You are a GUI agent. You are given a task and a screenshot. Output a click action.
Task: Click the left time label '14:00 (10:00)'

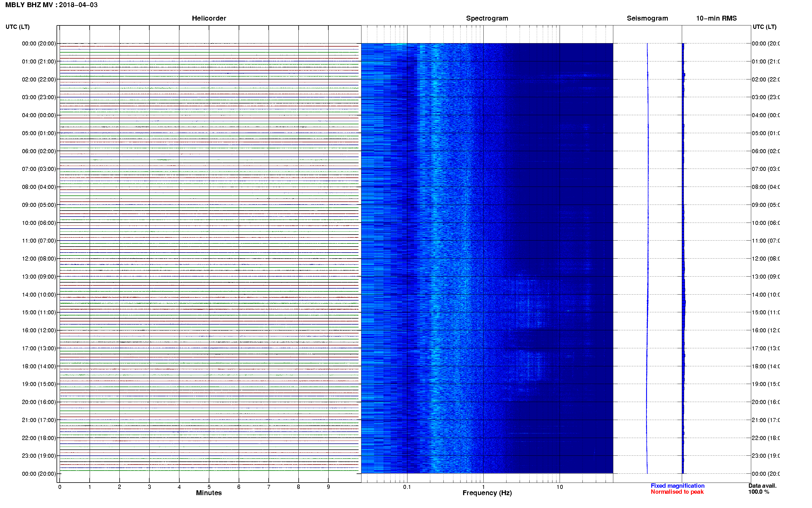point(39,295)
